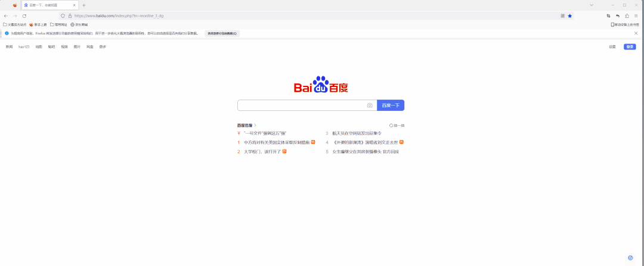Expand the 百度热搜 chevron arrow
Image resolution: width=644 pixels, height=266 pixels.
(255, 125)
